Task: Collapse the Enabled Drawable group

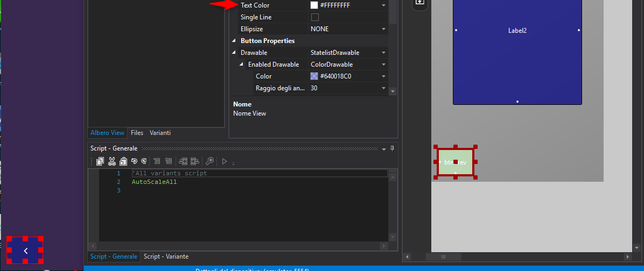Action: (241, 65)
